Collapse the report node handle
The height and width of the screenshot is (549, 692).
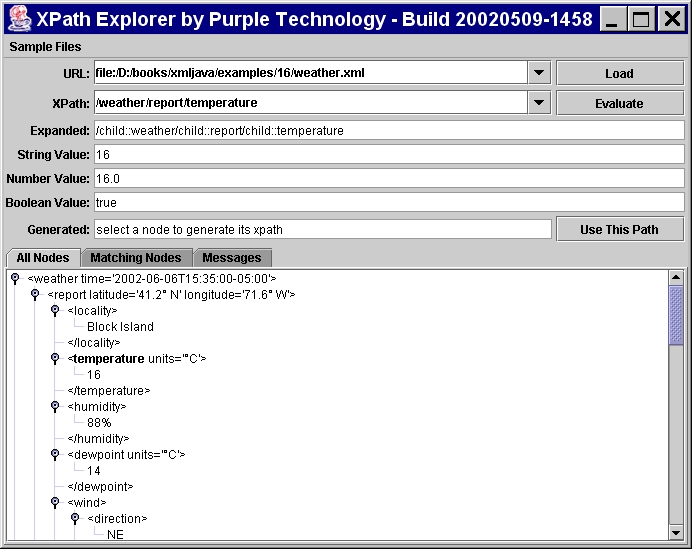point(35,295)
